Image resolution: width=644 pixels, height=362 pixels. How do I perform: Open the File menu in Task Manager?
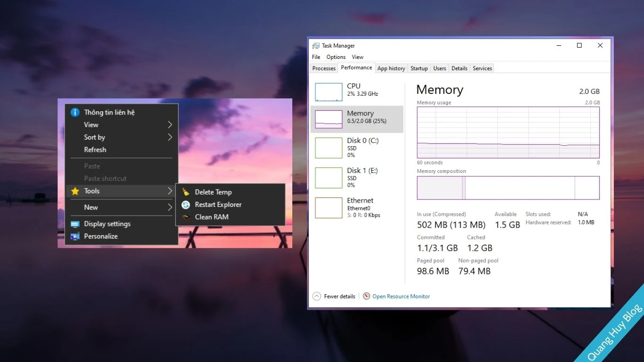pyautogui.click(x=316, y=57)
